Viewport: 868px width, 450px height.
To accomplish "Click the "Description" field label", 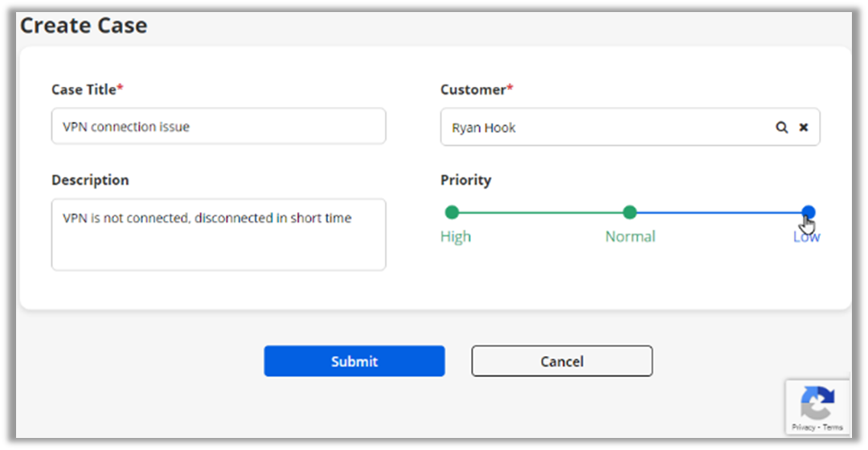I will tap(90, 180).
